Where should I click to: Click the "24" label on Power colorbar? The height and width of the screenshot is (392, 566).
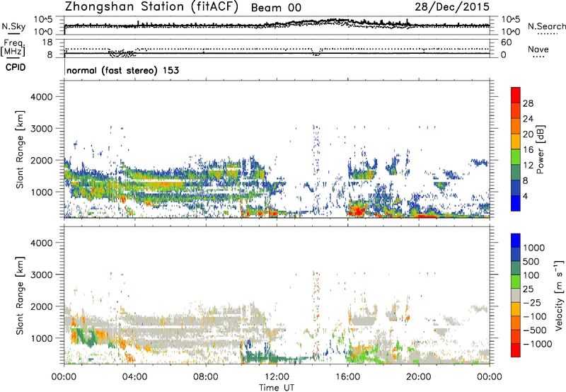point(528,119)
